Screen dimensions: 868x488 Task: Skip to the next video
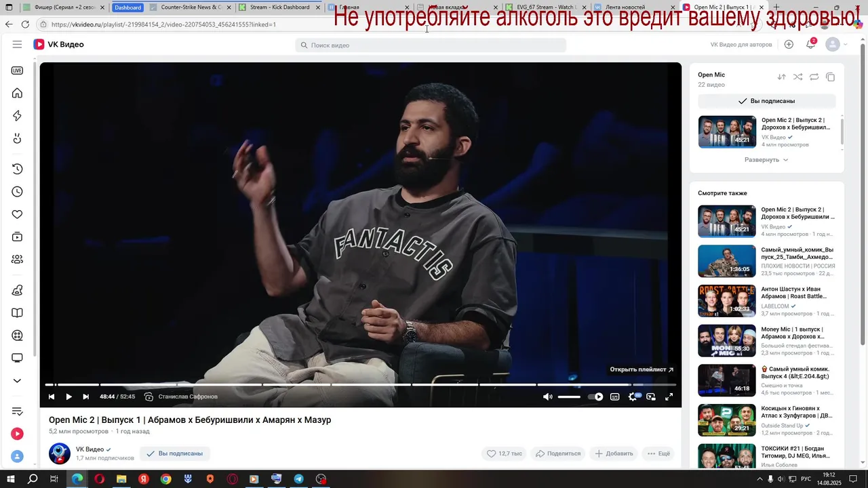[85, 396]
